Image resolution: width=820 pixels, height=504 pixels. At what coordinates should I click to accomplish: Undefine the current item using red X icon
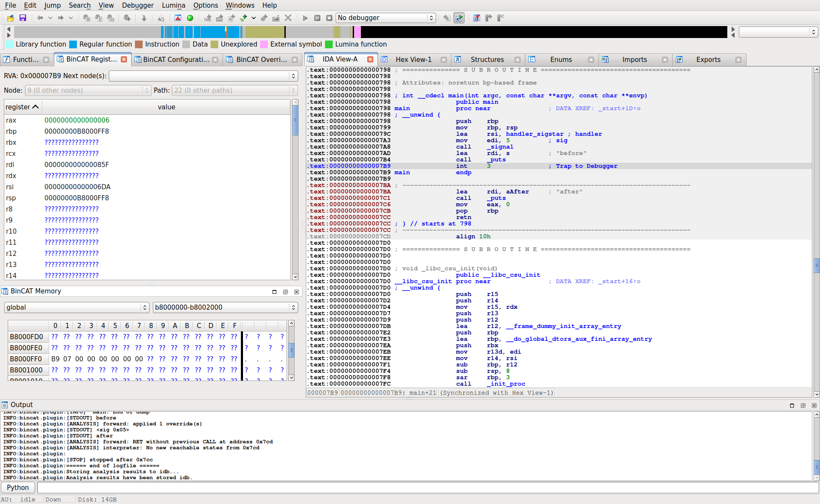pos(288,18)
